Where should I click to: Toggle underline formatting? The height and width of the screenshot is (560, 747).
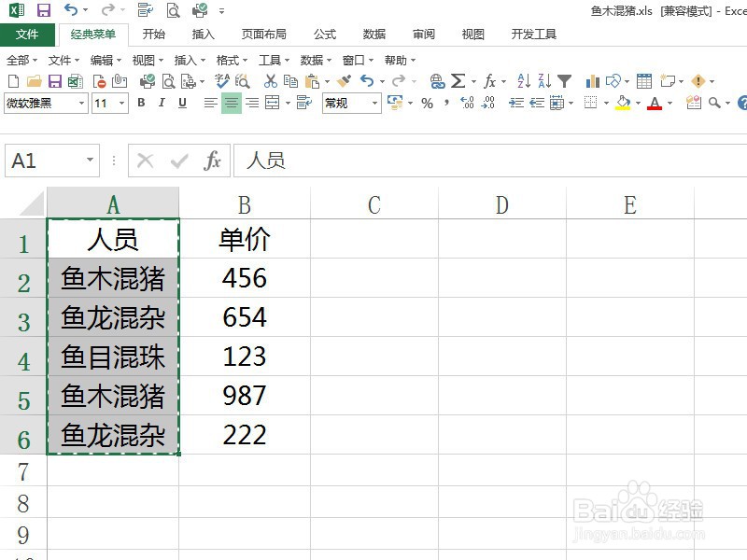click(x=180, y=103)
